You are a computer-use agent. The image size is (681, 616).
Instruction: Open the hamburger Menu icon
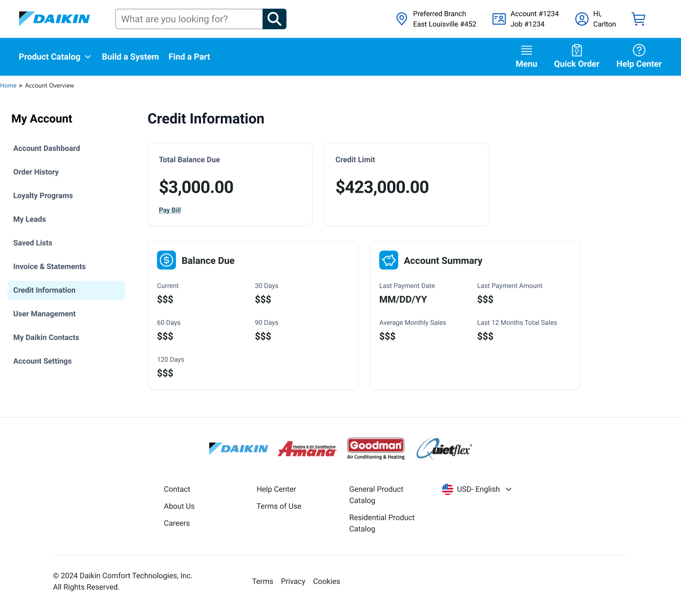coord(526,50)
